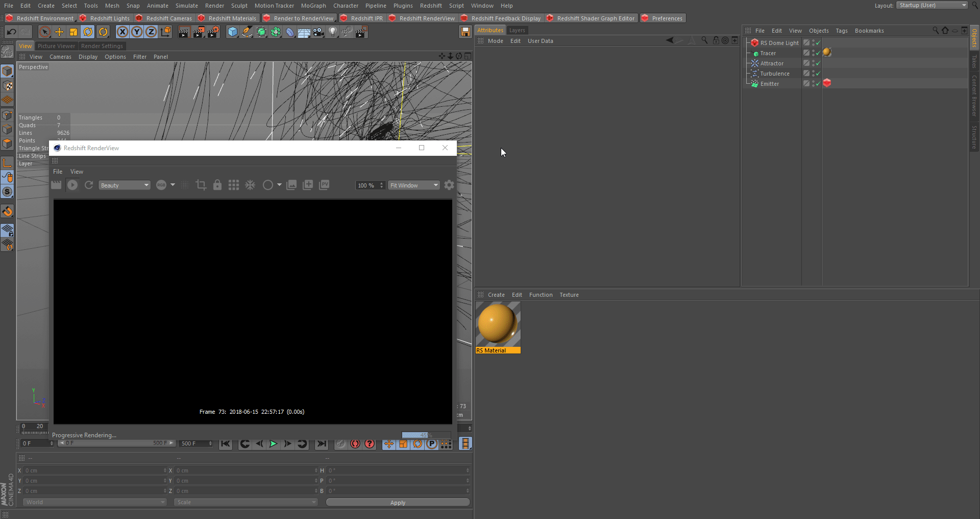This screenshot has width=980, height=519.
Task: Expand the circle tool dropdown arrow in RenderView
Action: (279, 185)
